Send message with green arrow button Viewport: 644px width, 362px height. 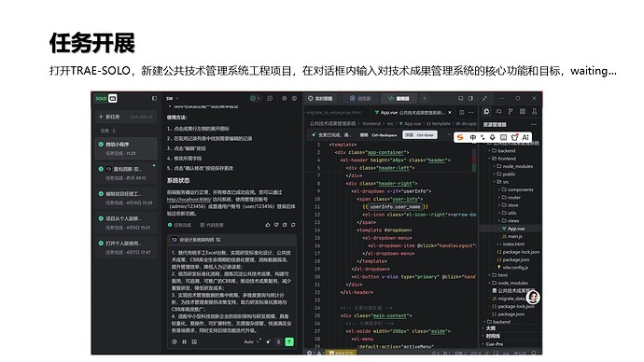click(x=289, y=341)
